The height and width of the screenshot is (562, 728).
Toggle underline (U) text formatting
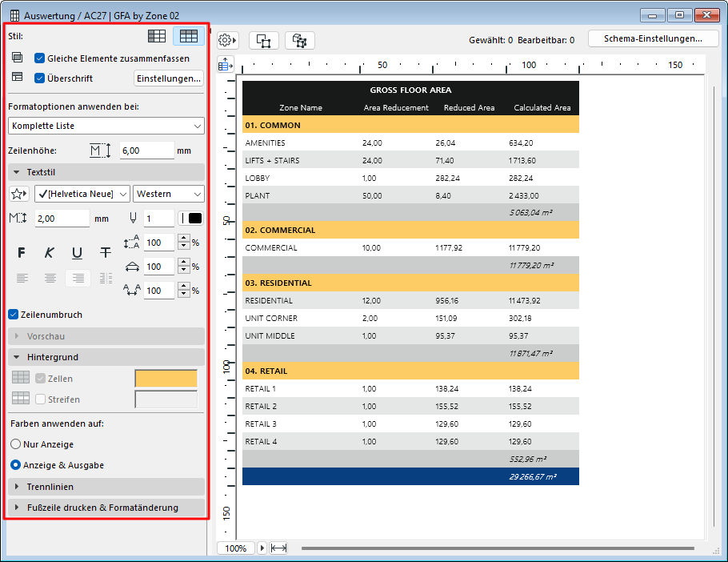tap(77, 253)
